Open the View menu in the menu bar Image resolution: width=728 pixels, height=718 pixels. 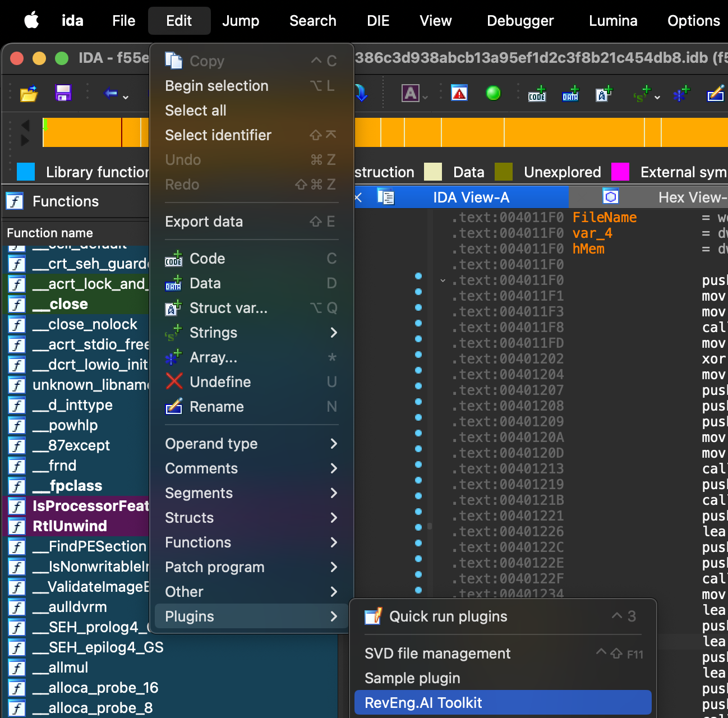pos(436,21)
